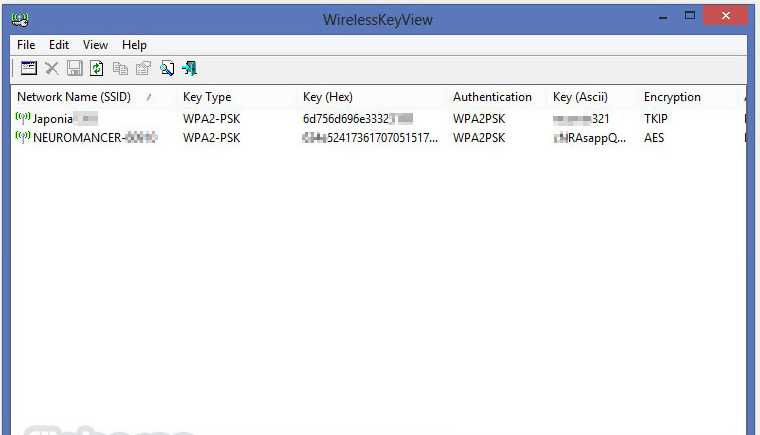The height and width of the screenshot is (435, 760).
Task: Select the NEUROMANCER network row name
Action: [x=95, y=138]
